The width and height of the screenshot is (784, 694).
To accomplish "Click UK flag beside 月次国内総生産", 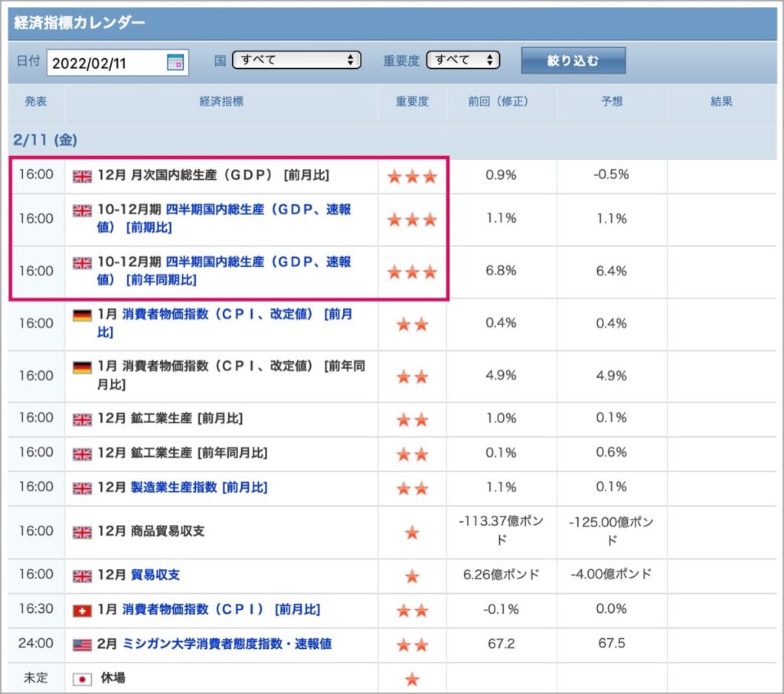I will 82,177.
